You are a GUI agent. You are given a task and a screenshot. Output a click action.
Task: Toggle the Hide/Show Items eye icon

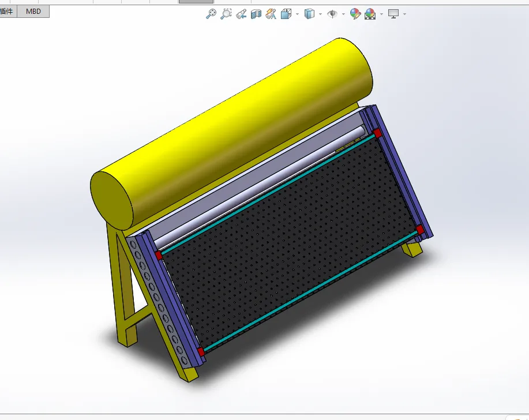pyautogui.click(x=332, y=14)
